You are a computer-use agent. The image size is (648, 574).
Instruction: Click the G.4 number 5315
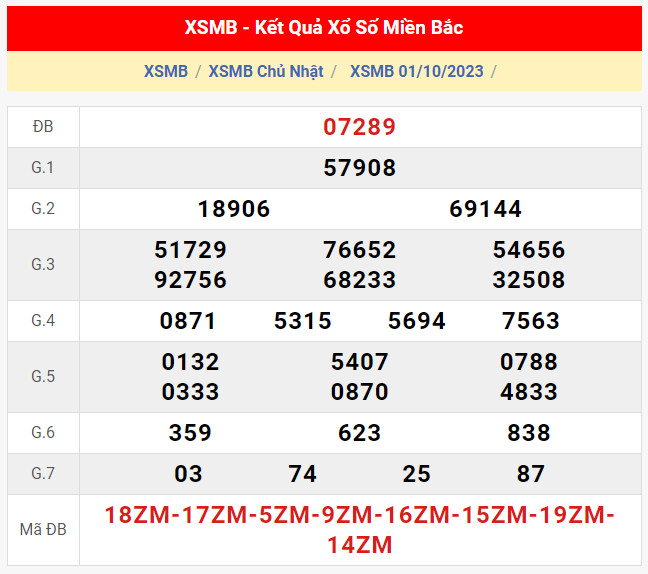[303, 321]
